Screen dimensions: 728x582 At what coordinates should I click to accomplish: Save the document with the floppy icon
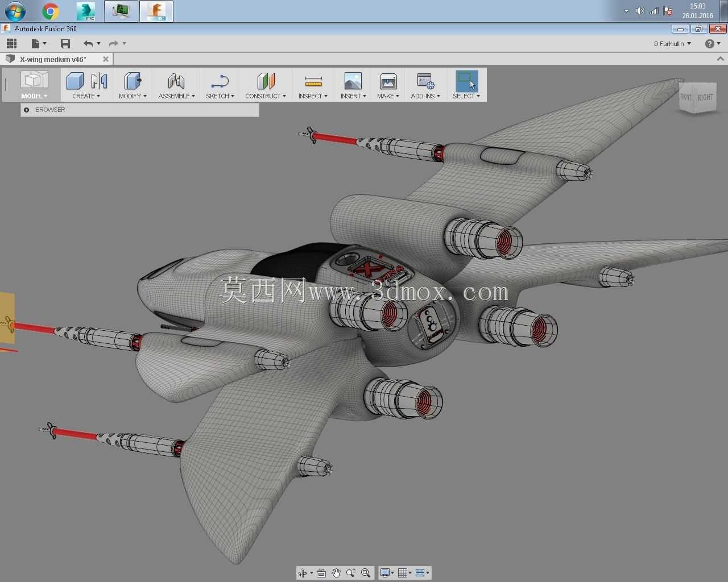pyautogui.click(x=65, y=43)
